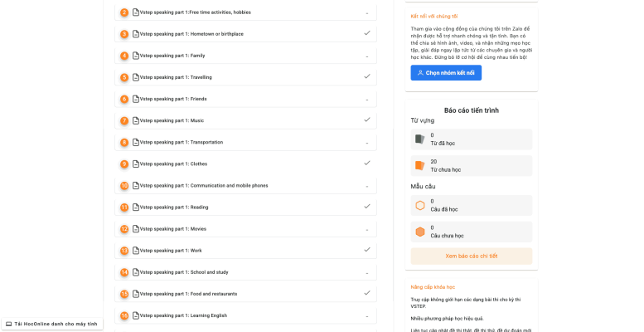Click the checkmark on Reading row
The image size is (644, 332).
pos(367,206)
